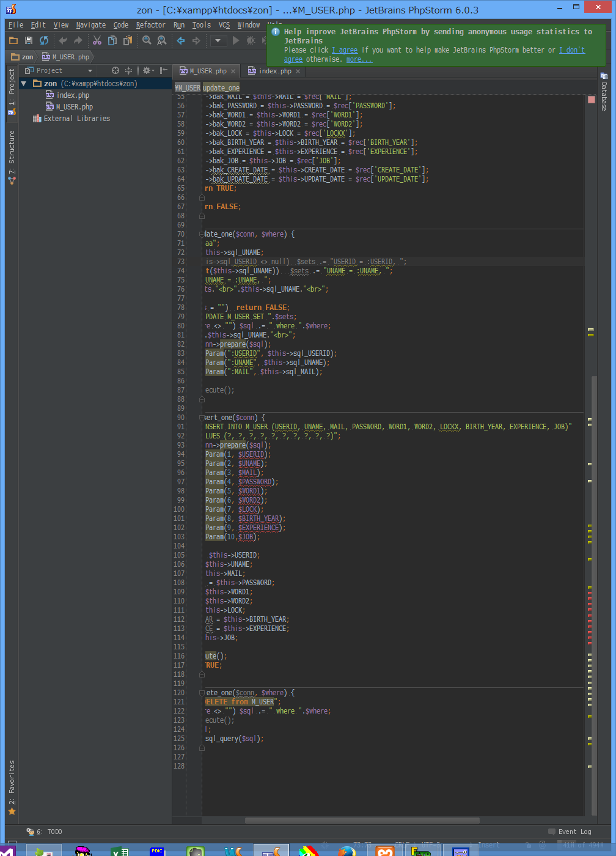Switch to the index.php editor tab
The width and height of the screenshot is (616, 856).
[x=274, y=71]
